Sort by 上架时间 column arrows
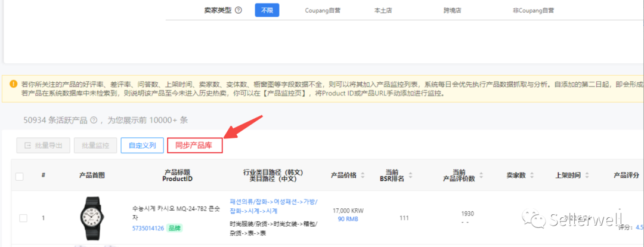The image size is (644, 247). (587, 175)
